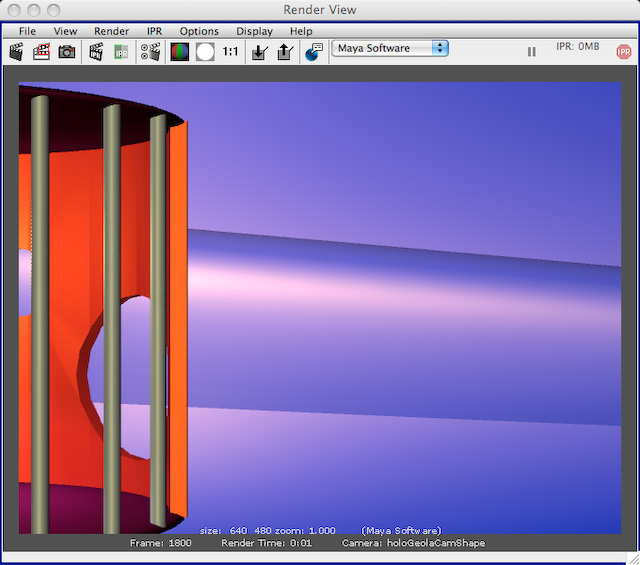Open the IPR menu
This screenshot has height=565, width=640.
[154, 31]
